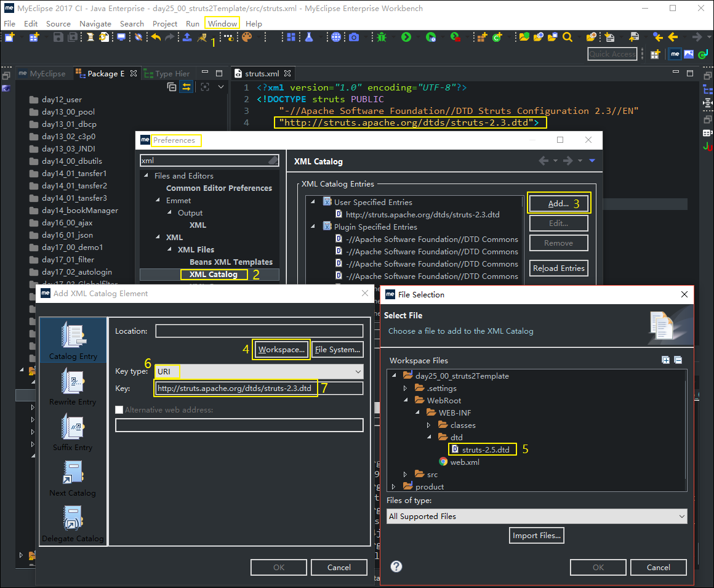The height and width of the screenshot is (588, 714).
Task: Click the color palette theme icon
Action: (x=247, y=38)
